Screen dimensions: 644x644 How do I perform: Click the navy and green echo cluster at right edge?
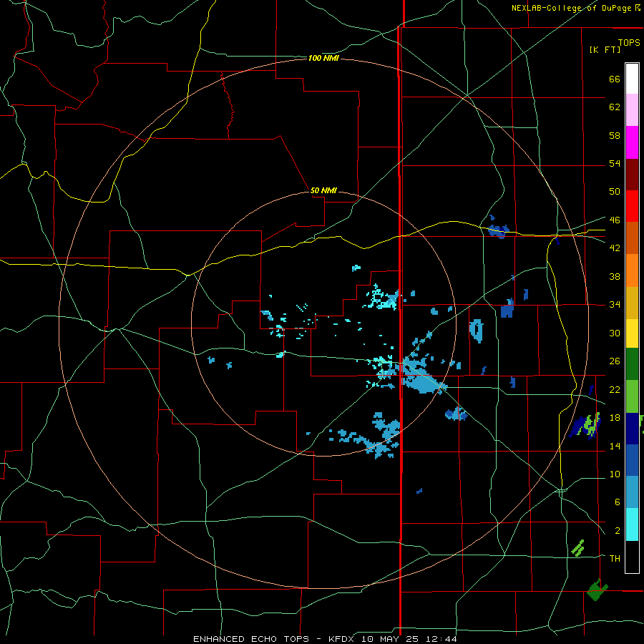[585, 426]
